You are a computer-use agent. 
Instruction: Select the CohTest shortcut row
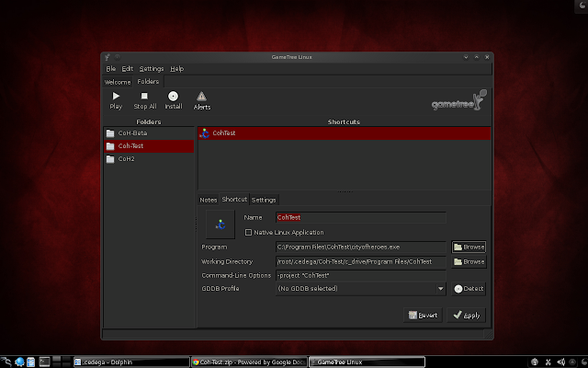click(x=344, y=132)
